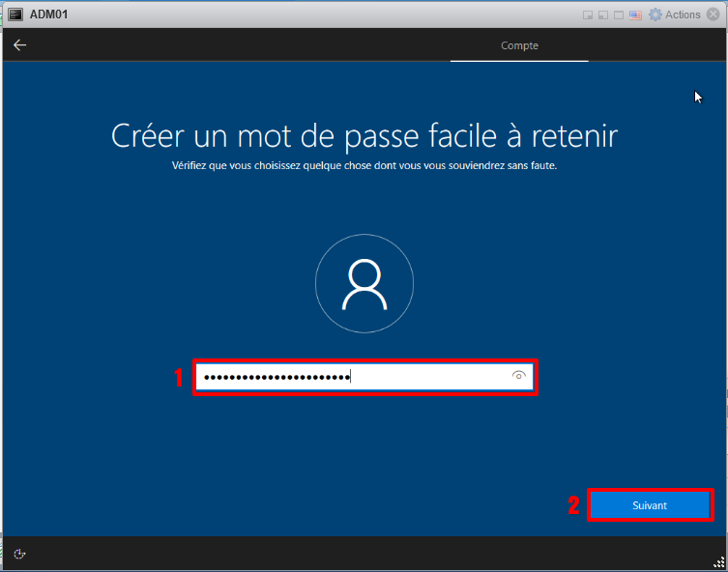728x572 pixels.
Task: Switch console to smallest window size icon
Action: [588, 14]
